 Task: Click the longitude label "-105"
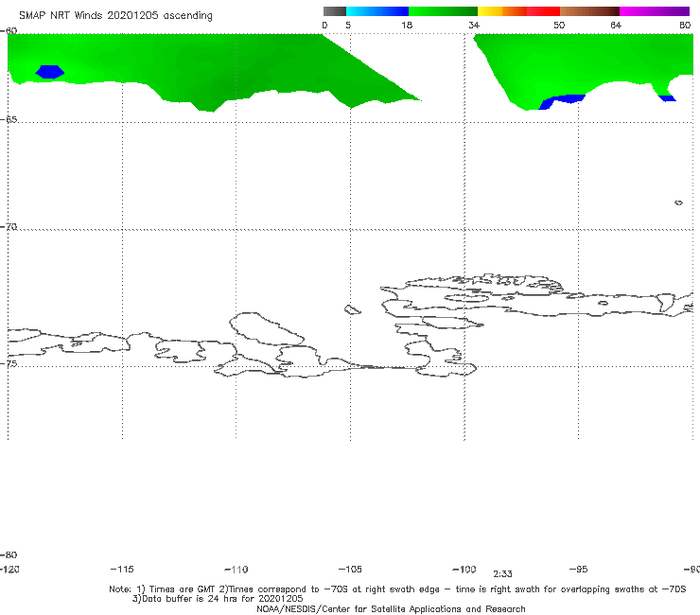[350, 570]
